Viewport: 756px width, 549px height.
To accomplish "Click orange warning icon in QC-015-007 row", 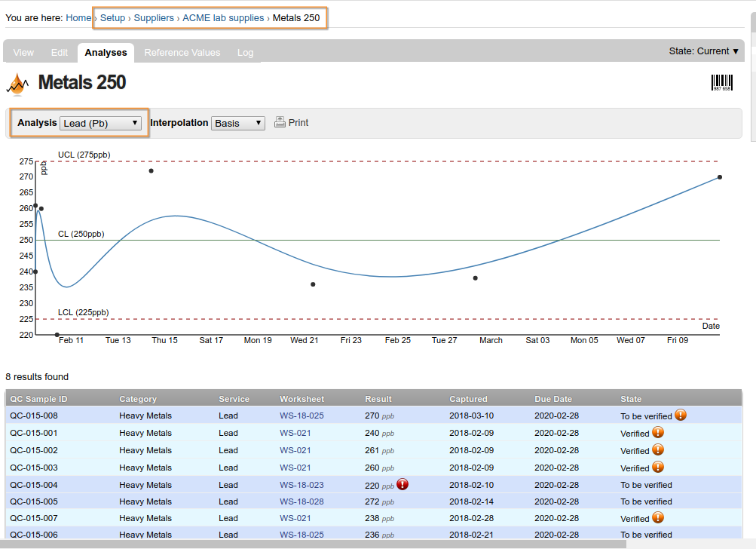I will [658, 517].
